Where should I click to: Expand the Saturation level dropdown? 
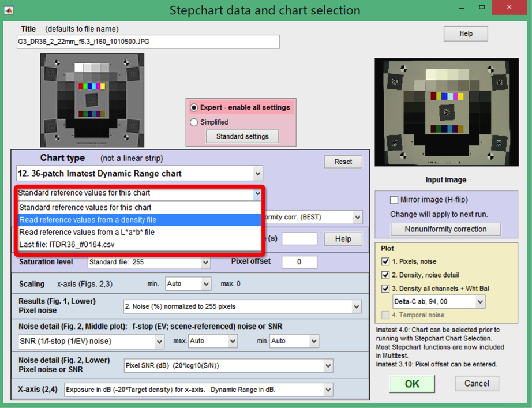coord(205,262)
